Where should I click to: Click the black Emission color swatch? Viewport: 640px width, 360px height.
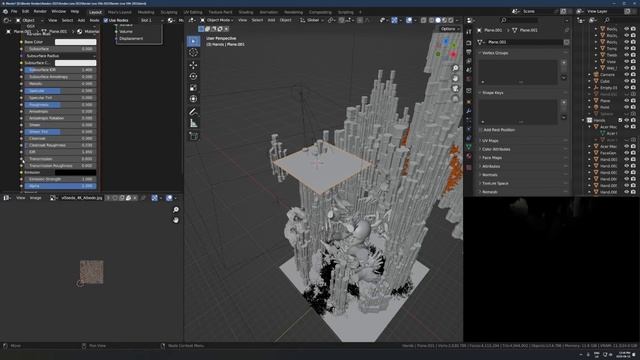click(x=76, y=173)
